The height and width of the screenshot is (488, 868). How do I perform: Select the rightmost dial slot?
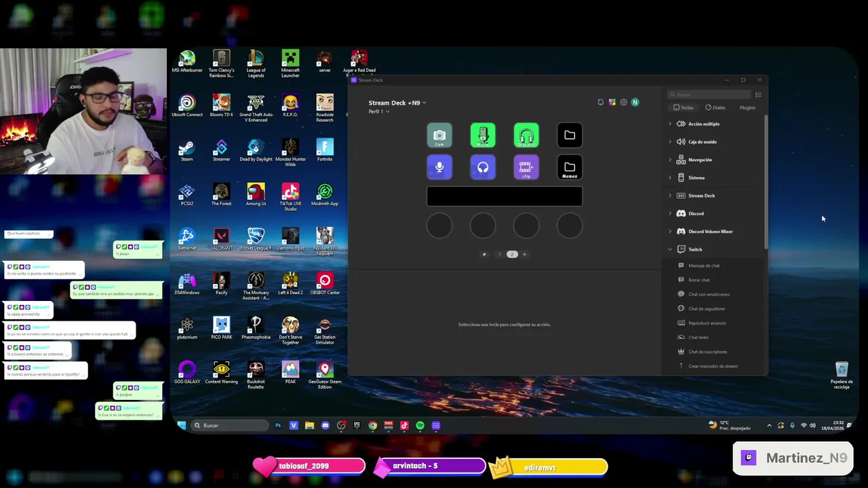pos(570,226)
